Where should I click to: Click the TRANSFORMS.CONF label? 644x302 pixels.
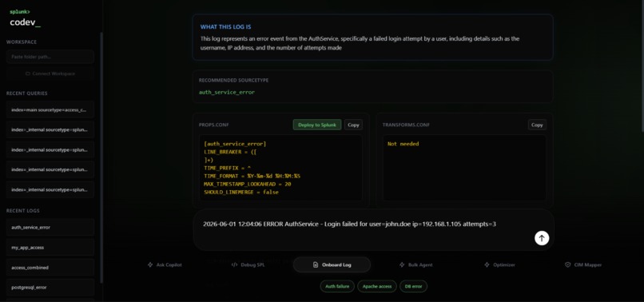406,125
